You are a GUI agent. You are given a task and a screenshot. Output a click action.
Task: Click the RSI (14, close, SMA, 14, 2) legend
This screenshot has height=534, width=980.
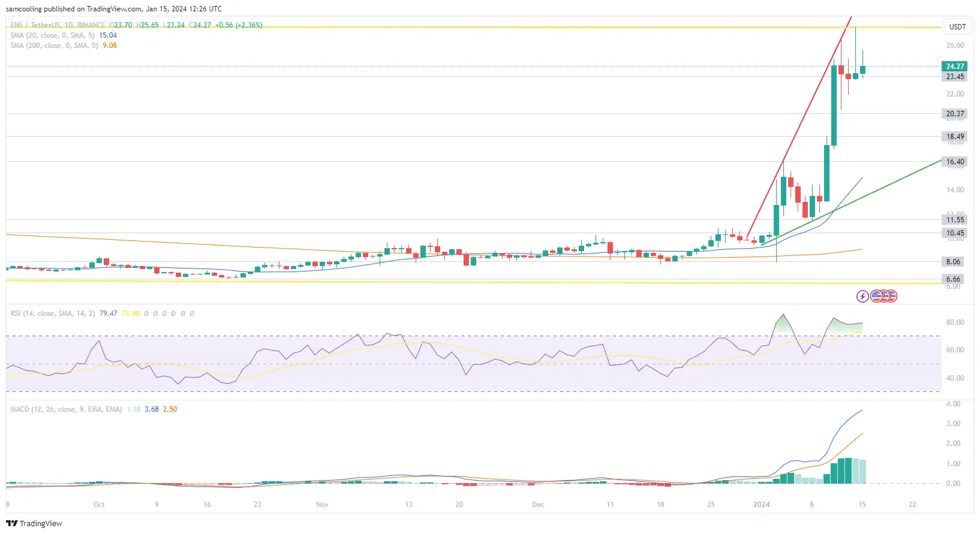click(x=53, y=313)
